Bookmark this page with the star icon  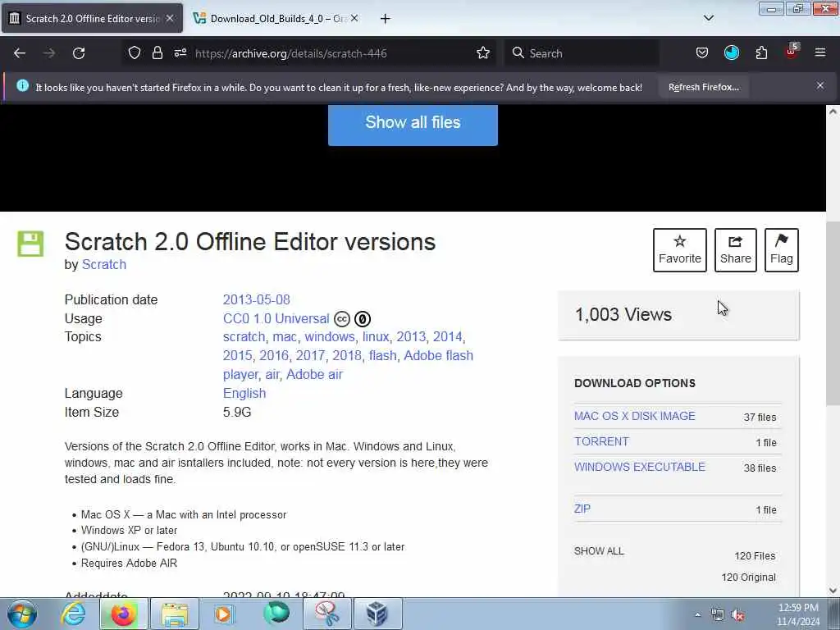483,52
